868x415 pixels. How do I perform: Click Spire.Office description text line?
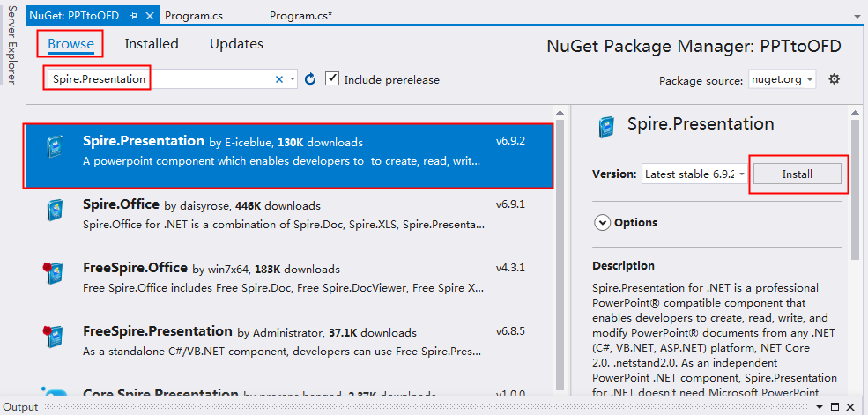pyautogui.click(x=284, y=226)
